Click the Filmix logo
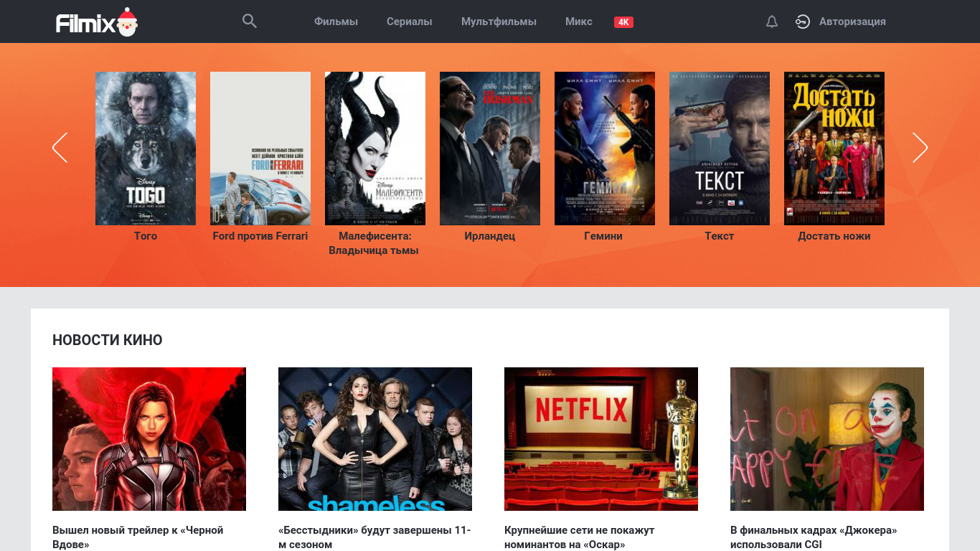The height and width of the screenshot is (551, 980). [97, 22]
